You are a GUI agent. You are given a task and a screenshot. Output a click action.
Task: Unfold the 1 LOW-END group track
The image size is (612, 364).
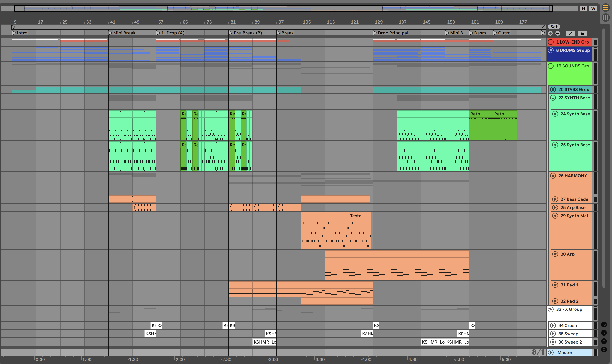551,42
